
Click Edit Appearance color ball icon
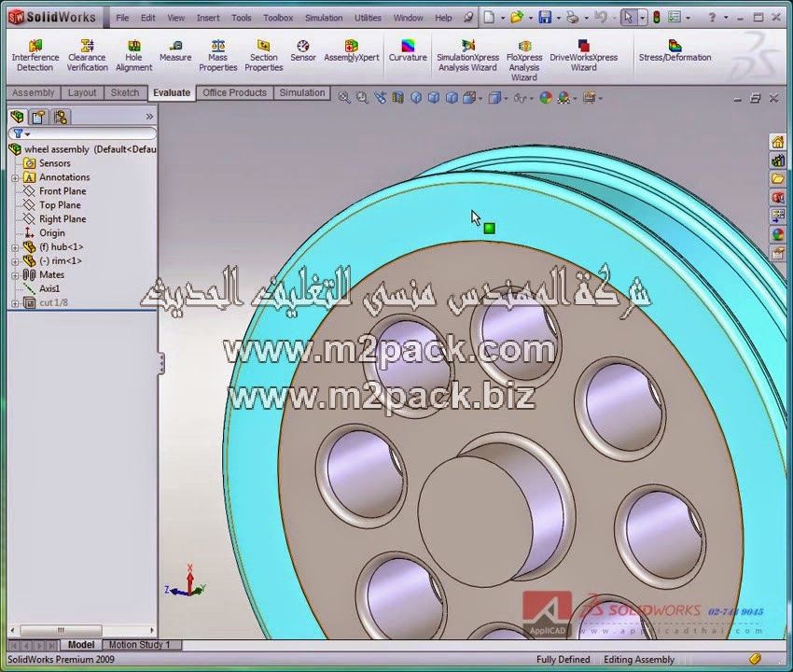[545, 98]
